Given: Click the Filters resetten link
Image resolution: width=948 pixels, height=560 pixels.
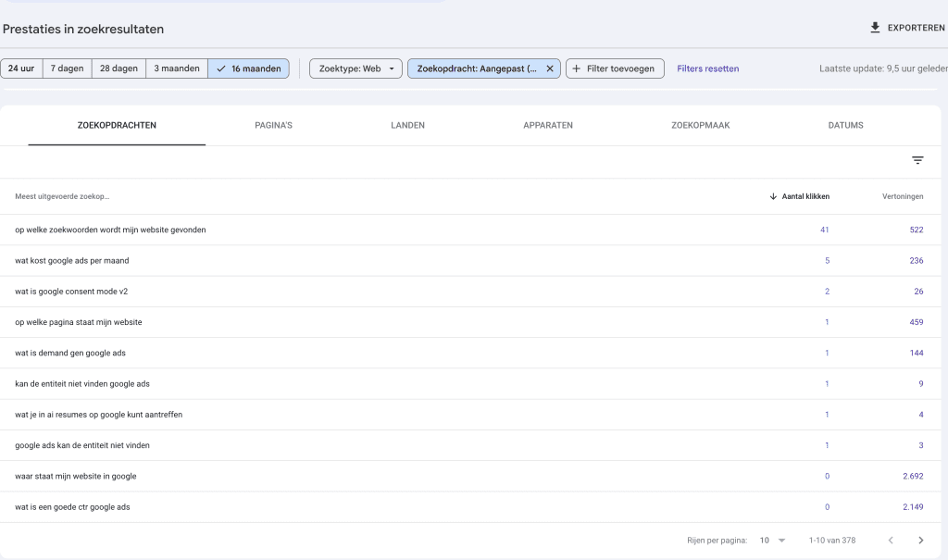Looking at the screenshot, I should pyautogui.click(x=708, y=68).
